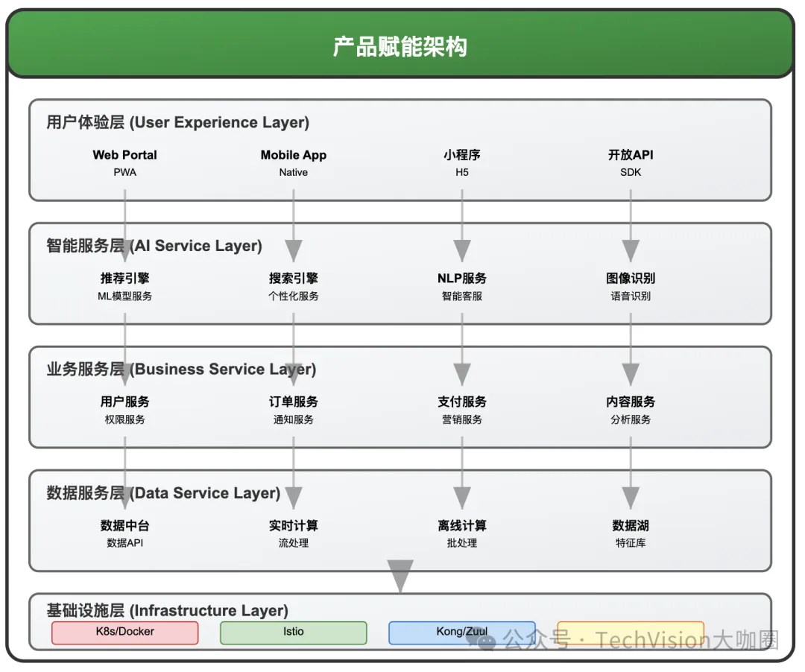Select the 图像识别 语音识别 node
The image size is (805, 672).
(631, 287)
